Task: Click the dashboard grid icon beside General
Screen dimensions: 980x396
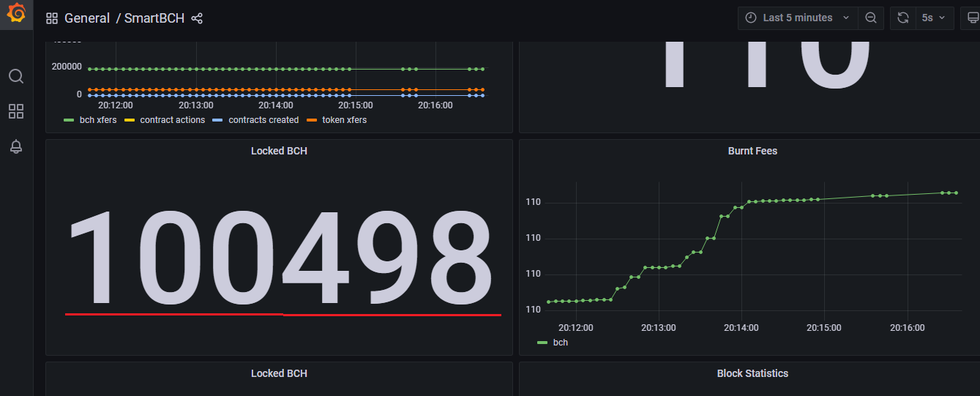Action: click(52, 18)
